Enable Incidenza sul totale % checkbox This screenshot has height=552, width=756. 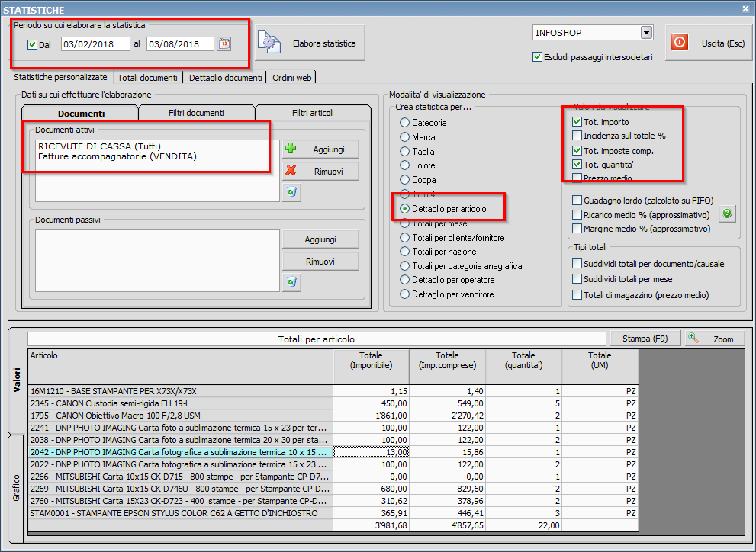tap(577, 136)
